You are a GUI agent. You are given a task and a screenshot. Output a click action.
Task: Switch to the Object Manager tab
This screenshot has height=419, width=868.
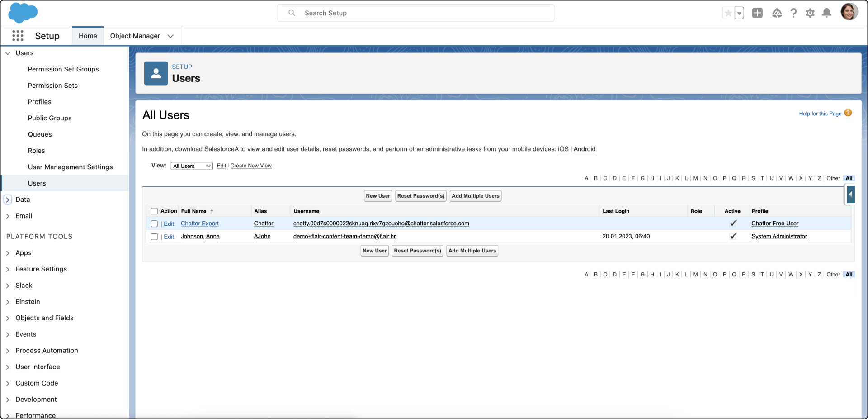135,36
